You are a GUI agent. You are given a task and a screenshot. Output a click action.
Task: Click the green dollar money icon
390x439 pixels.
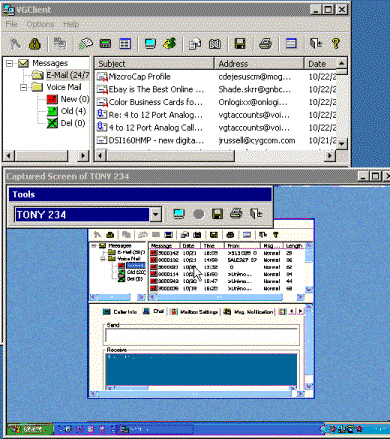tap(169, 43)
